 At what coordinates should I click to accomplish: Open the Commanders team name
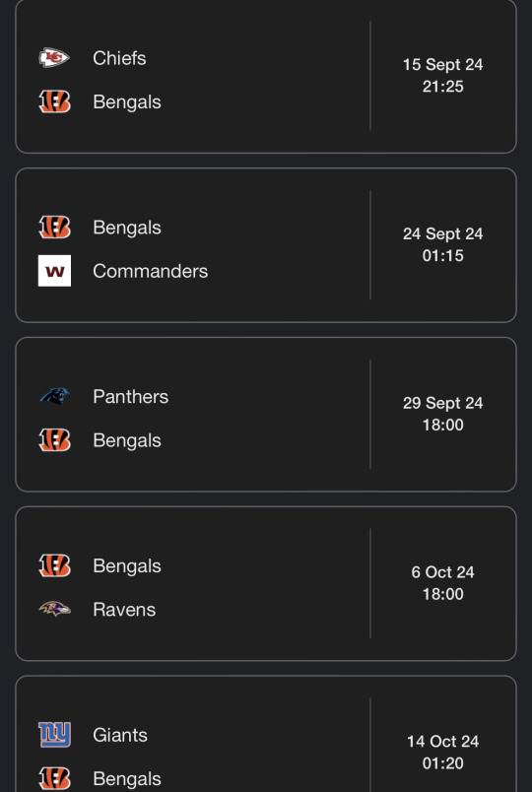(x=151, y=271)
